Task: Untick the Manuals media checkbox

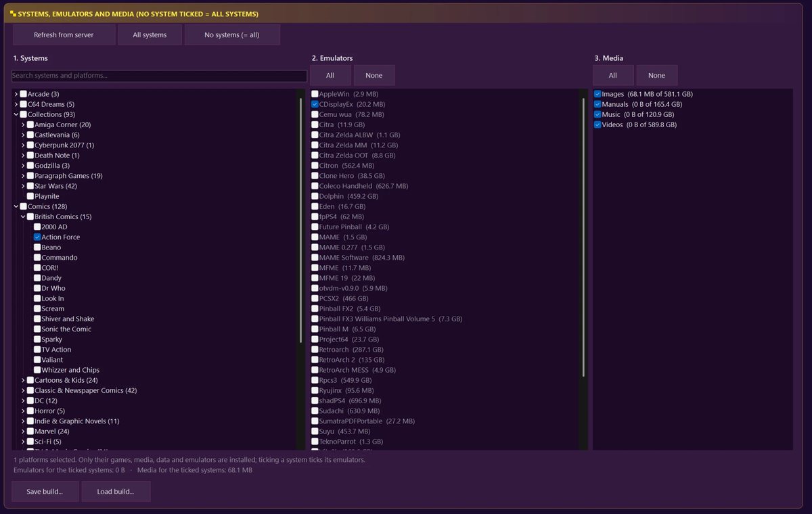Action: click(x=597, y=104)
